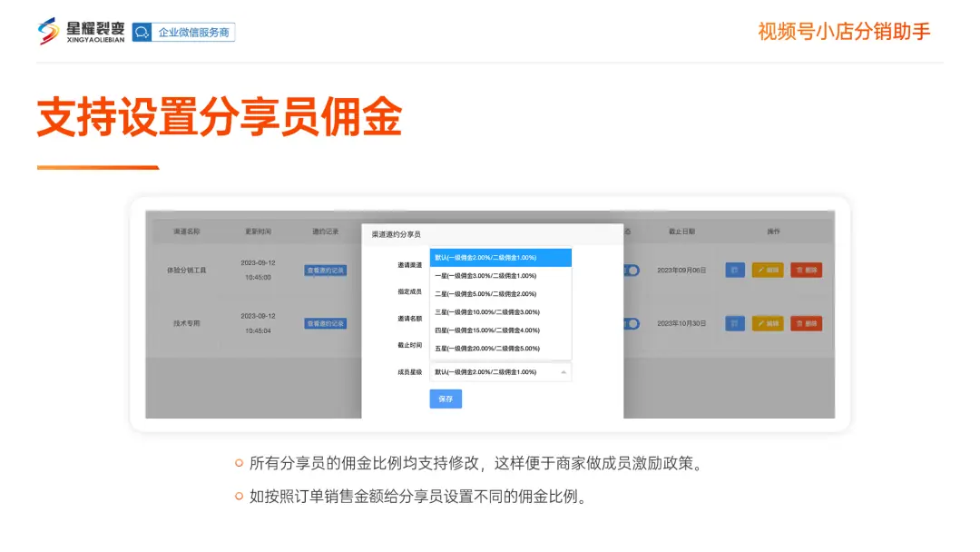The image size is (980, 552).
Task: Edit the 技术专用 channel
Action: [x=769, y=323]
